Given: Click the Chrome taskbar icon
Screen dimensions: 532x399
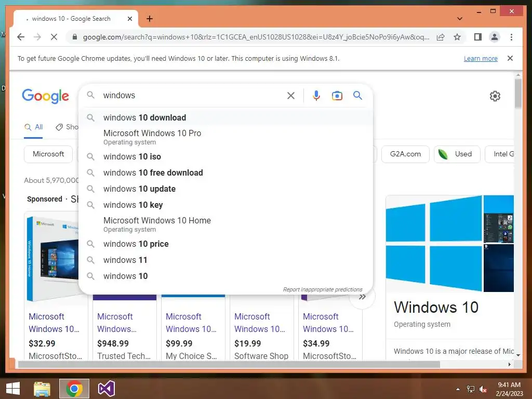Looking at the screenshot, I should (74, 389).
